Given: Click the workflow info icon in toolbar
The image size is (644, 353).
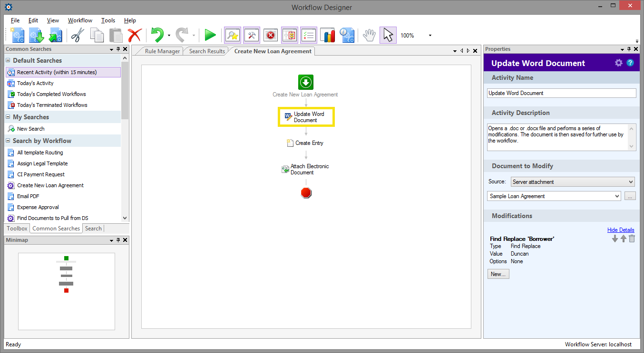Looking at the screenshot, I should tap(347, 35).
